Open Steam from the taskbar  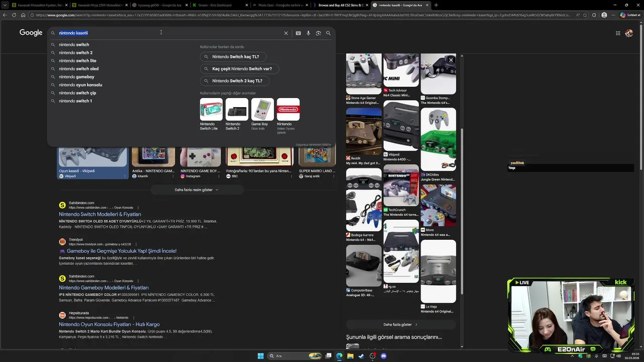pyautogui.click(x=361, y=356)
